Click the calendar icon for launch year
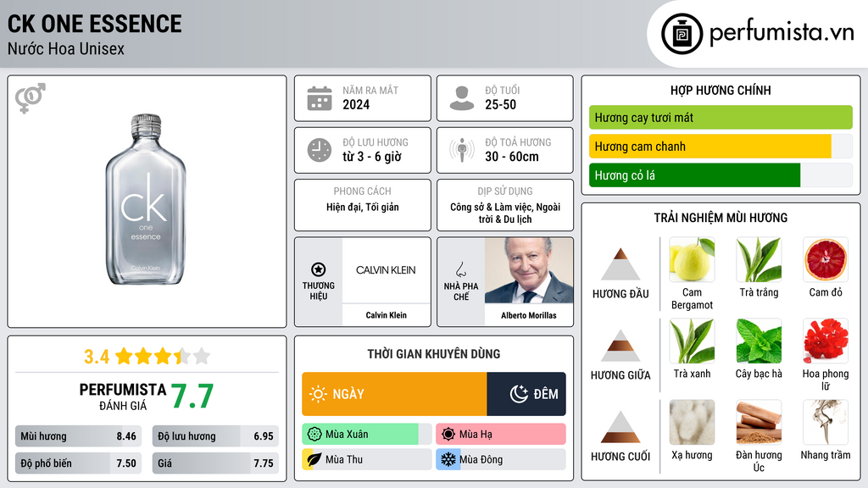The image size is (868, 488). (x=319, y=98)
